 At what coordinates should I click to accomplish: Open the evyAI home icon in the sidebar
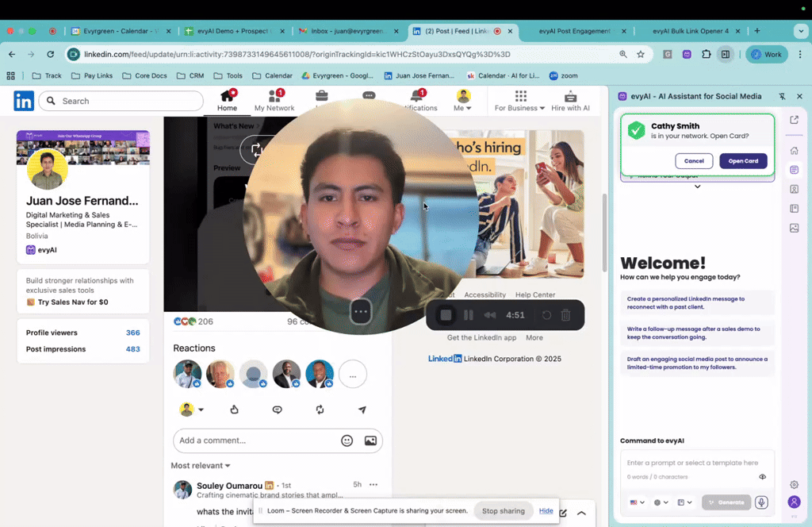[x=795, y=149]
